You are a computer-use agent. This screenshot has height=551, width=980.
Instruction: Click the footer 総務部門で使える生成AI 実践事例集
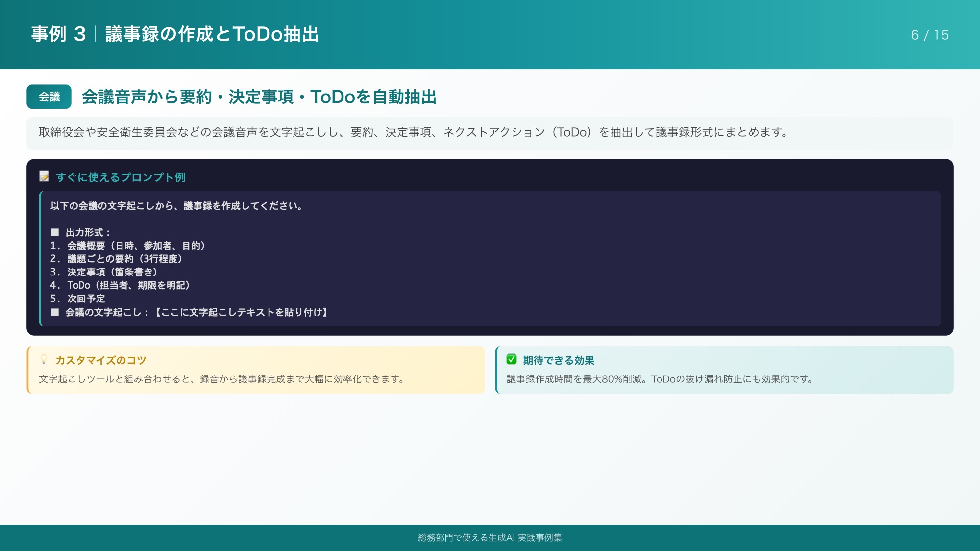click(x=490, y=538)
